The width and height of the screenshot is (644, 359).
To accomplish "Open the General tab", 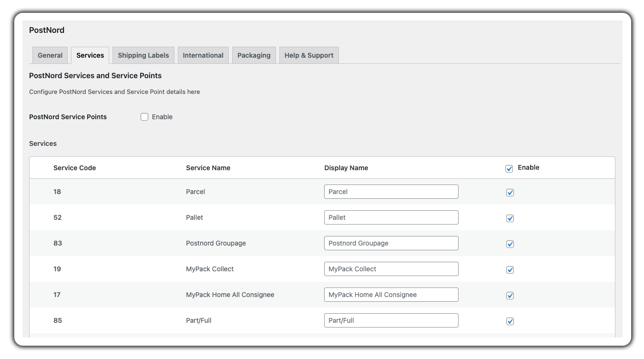I will click(50, 55).
